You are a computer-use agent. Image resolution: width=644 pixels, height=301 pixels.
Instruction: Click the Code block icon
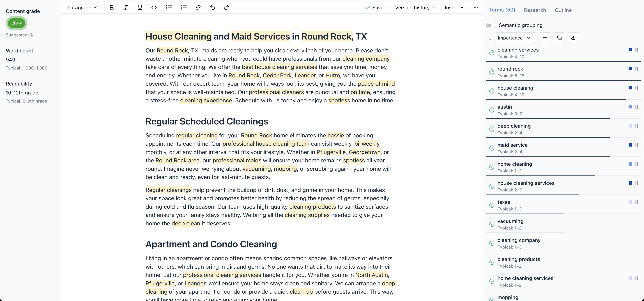154,7
